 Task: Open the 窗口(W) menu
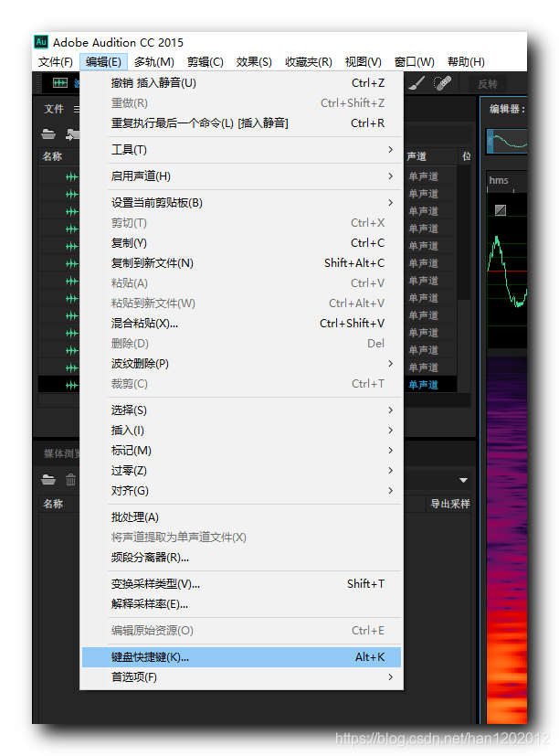(x=414, y=62)
